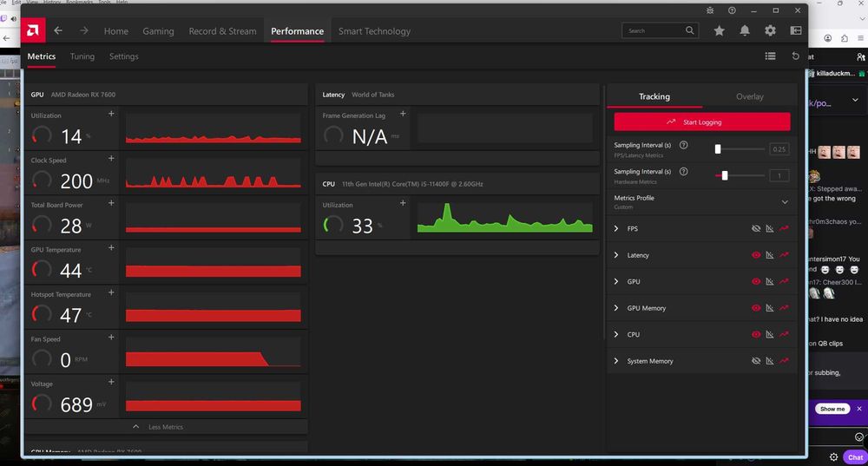Switch to the Overlay tab
868x466 pixels.
(x=749, y=96)
